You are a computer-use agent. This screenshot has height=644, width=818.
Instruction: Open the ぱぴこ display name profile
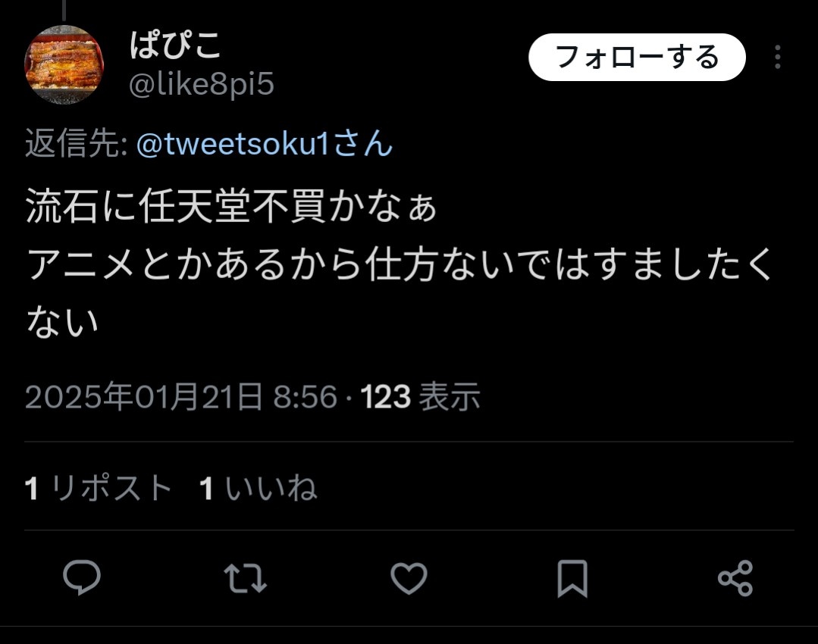pos(175,45)
